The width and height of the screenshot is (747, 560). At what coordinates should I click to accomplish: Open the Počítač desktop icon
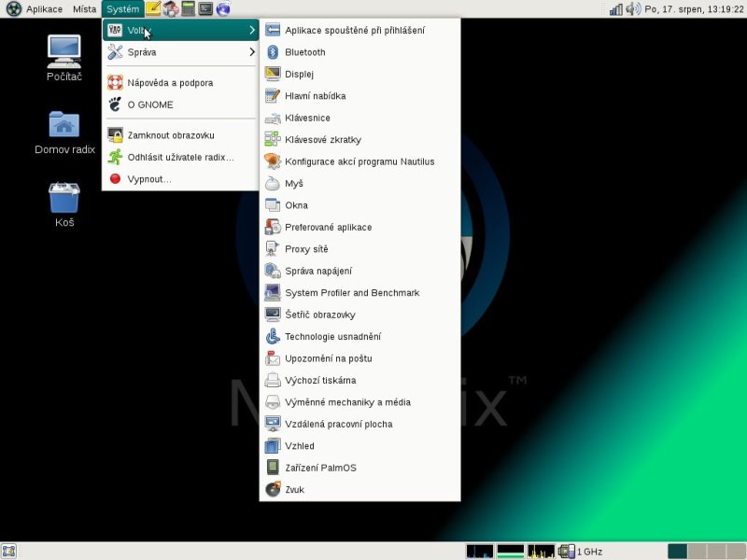(63, 58)
